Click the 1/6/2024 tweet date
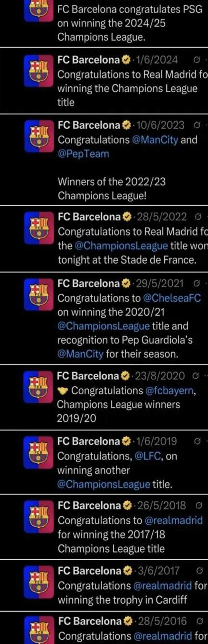Screen dimensions: 208x644 click(157, 60)
